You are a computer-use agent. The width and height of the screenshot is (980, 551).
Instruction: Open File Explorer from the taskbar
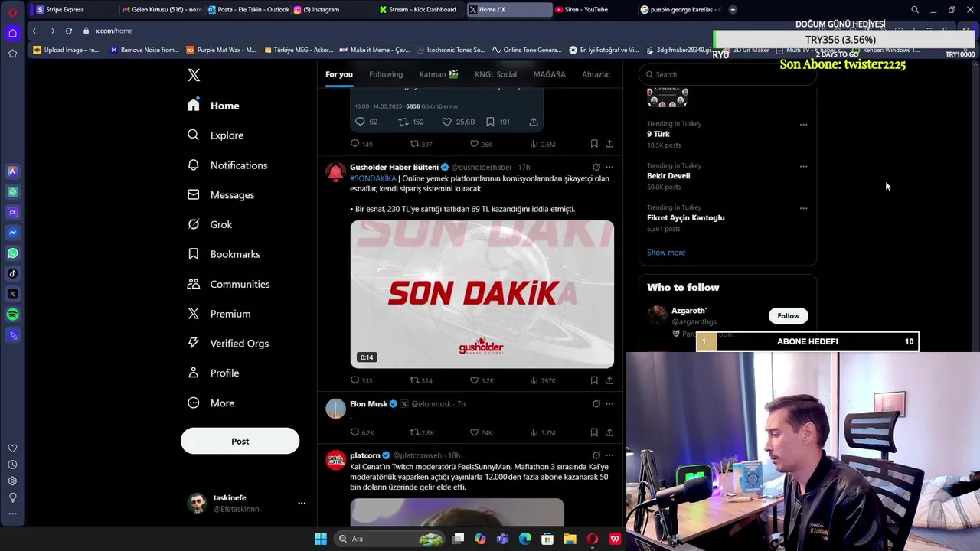coord(570,539)
